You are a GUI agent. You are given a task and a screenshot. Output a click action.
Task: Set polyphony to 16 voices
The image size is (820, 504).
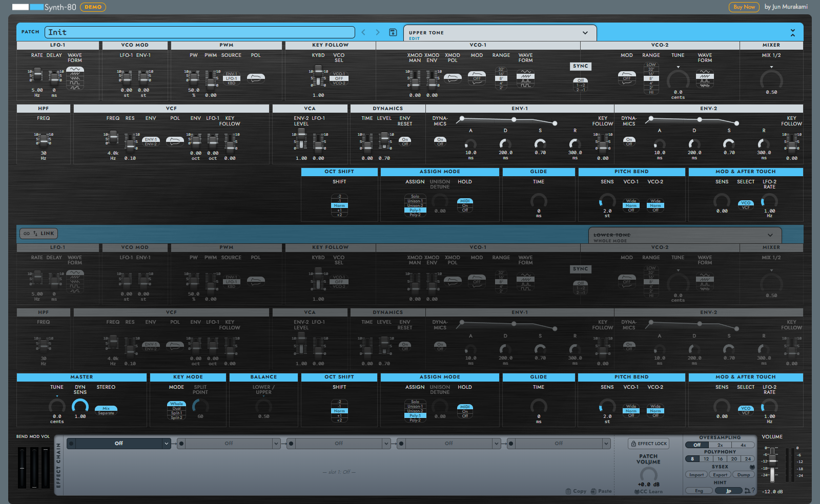[720, 459]
